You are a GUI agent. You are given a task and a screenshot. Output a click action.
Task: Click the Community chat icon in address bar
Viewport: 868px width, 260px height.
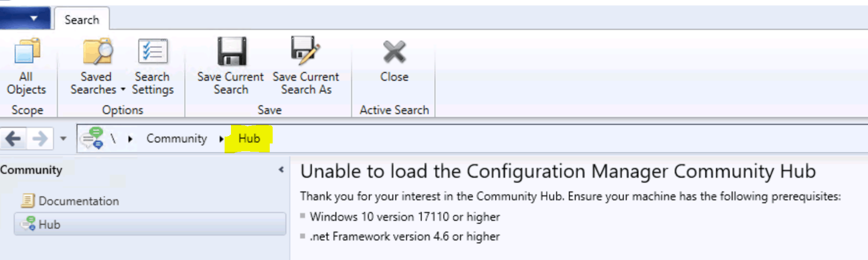click(92, 138)
